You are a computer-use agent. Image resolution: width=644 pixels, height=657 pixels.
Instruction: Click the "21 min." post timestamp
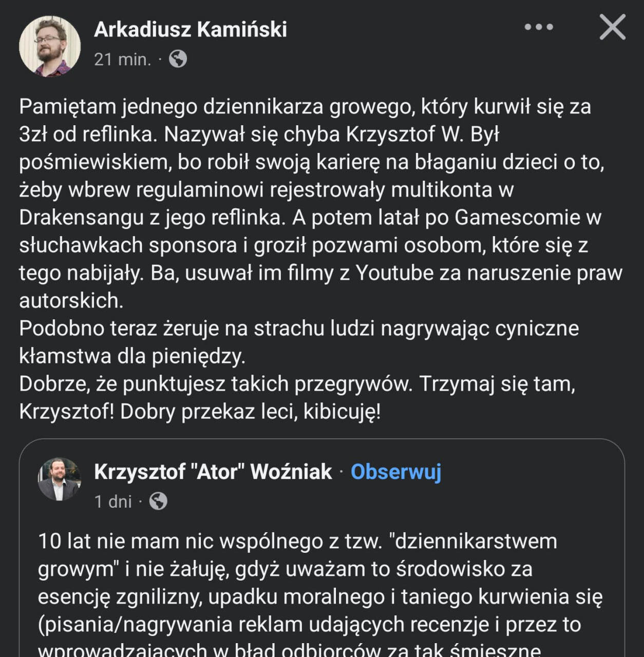click(x=122, y=60)
